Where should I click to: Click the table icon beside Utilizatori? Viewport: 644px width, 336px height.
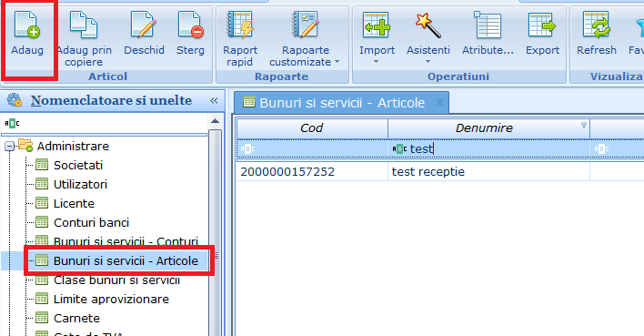[x=42, y=184]
